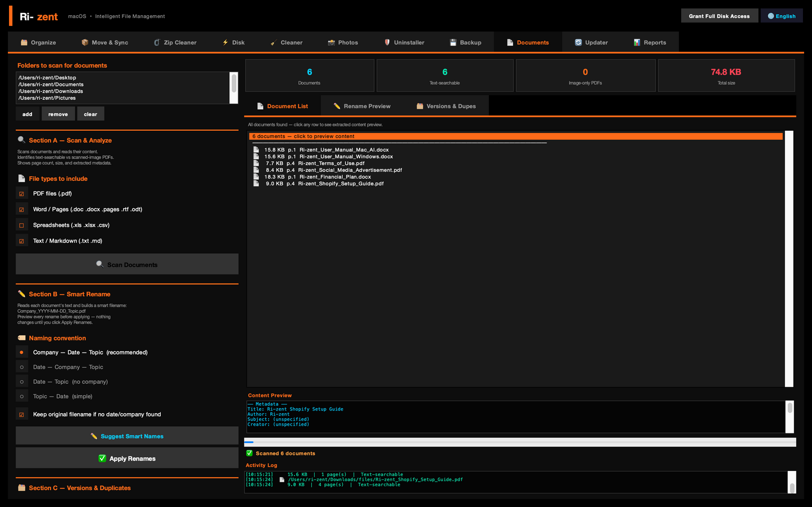The width and height of the screenshot is (812, 507).
Task: Switch to the Move & Sync tab
Action: coord(105,42)
